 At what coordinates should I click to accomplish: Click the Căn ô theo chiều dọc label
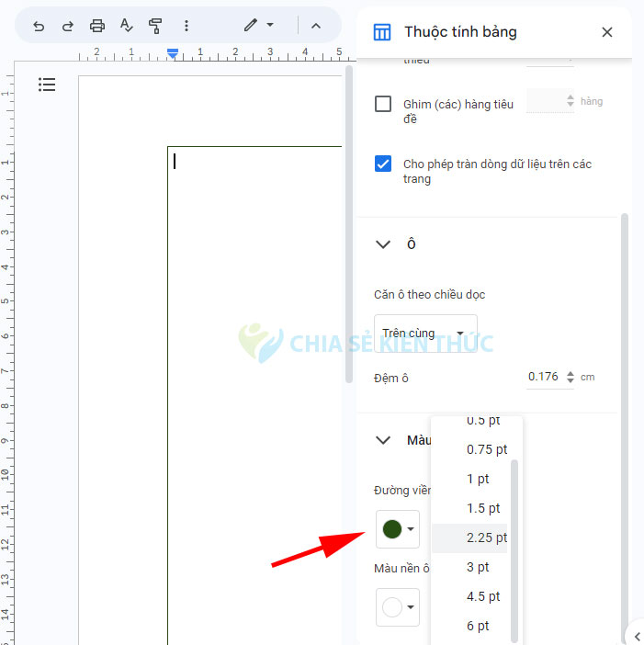(x=429, y=295)
